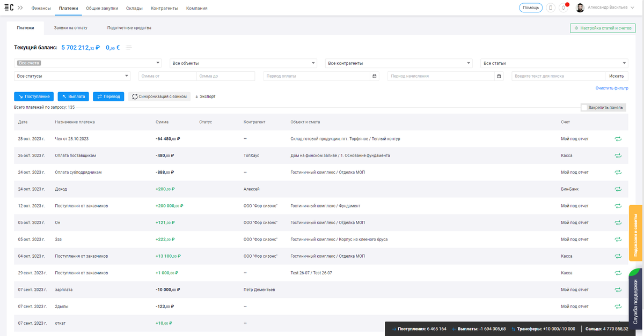The width and height of the screenshot is (644, 336).
Task: Click the transfer icon on the Оплата поставщикам row
Action: point(618,155)
